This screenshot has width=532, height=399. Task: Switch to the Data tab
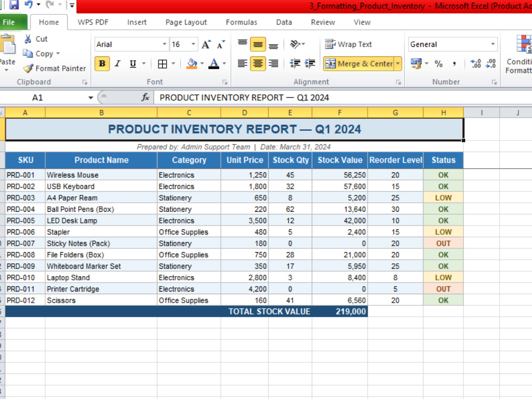coord(284,22)
